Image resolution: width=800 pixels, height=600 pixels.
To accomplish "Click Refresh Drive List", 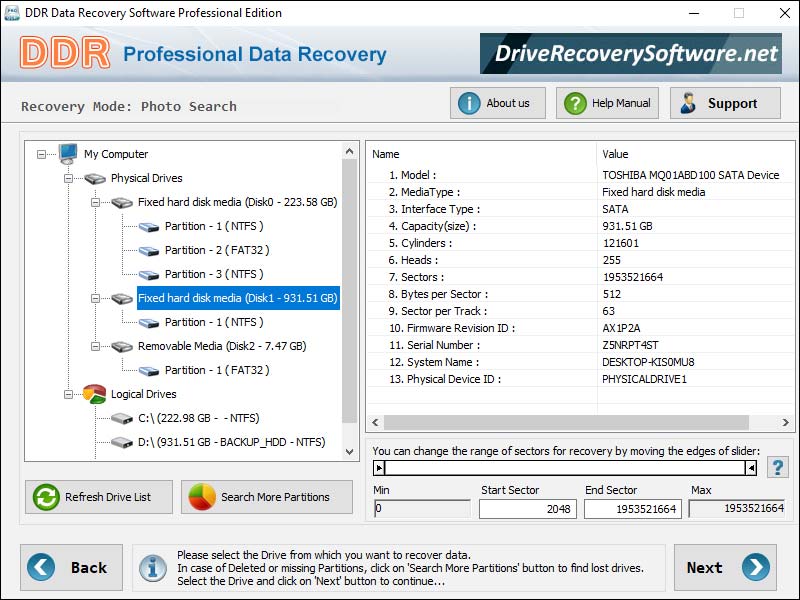I will pyautogui.click(x=98, y=497).
